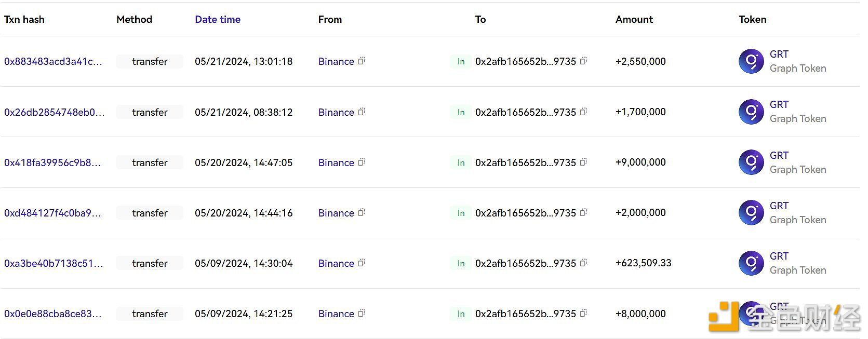This screenshot has width=868, height=339.
Task: Copy Binance address in 13:01:18 row
Action: coord(362,61)
